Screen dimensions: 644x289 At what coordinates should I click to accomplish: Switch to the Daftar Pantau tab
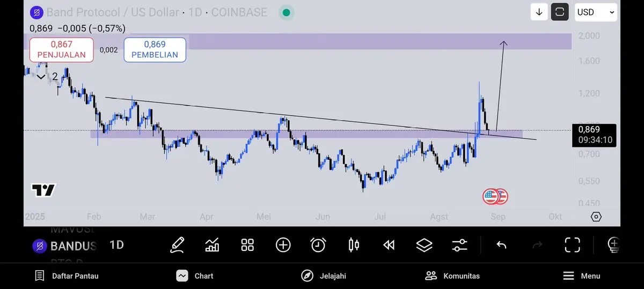[67, 276]
